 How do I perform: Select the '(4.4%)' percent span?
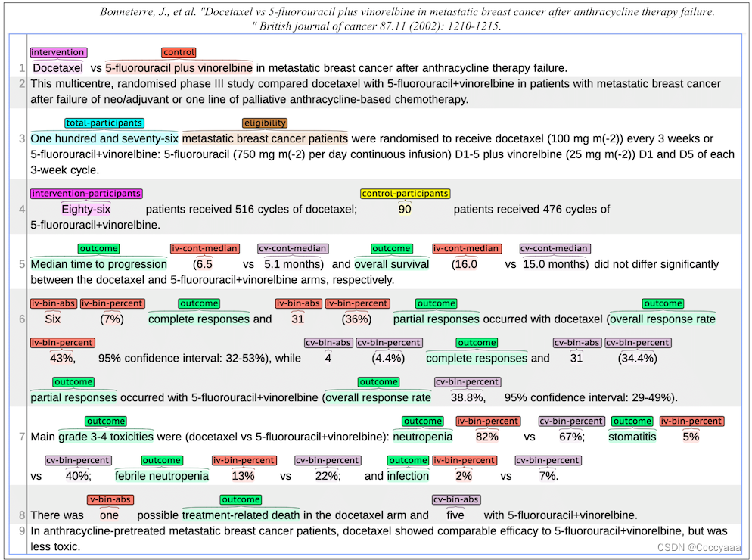[x=388, y=359]
